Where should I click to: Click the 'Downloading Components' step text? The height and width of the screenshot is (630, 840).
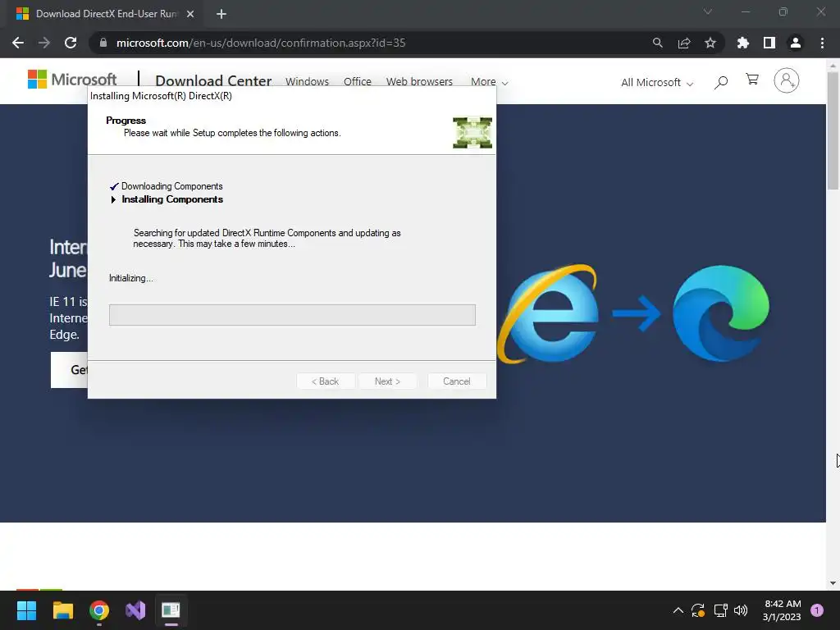coord(172,186)
